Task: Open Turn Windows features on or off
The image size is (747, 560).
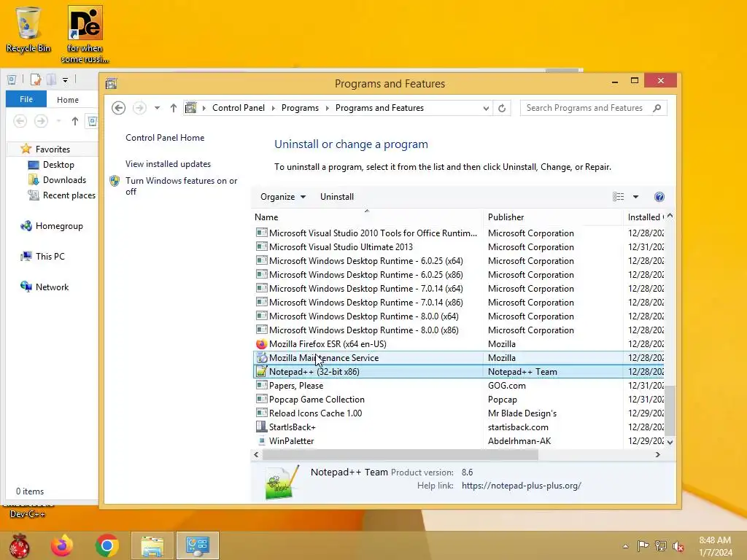Action: 181,186
